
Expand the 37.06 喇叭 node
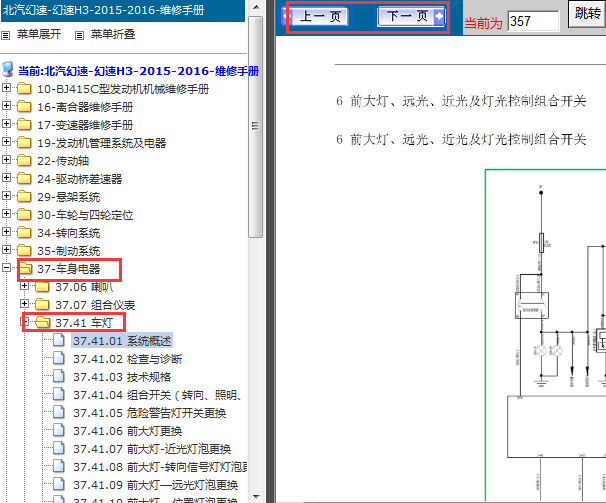pyautogui.click(x=24, y=286)
